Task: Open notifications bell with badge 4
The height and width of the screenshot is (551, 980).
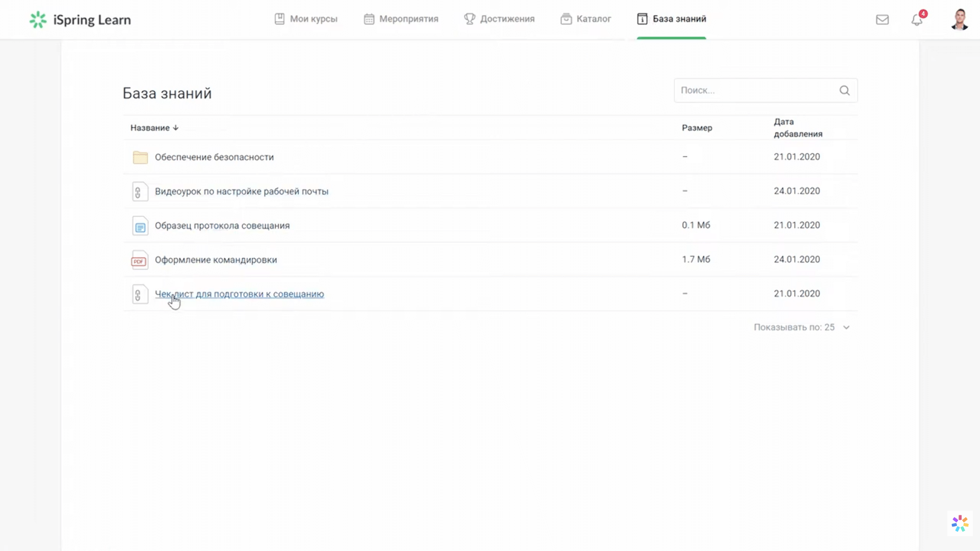Action: click(918, 19)
